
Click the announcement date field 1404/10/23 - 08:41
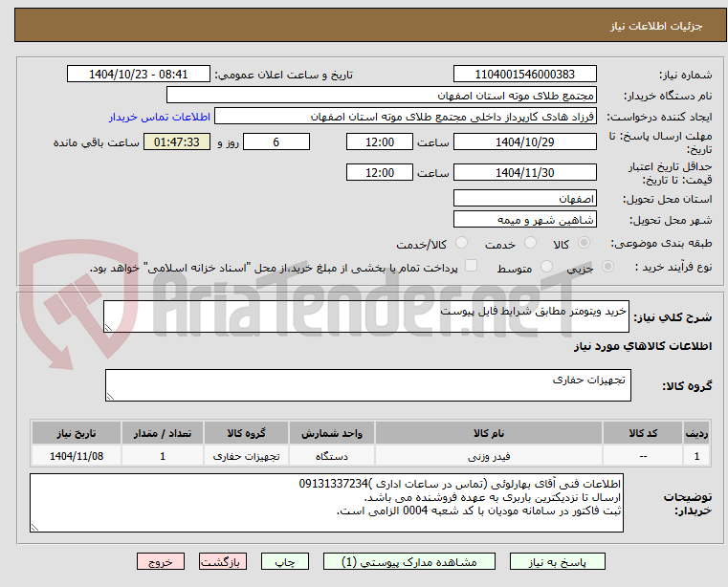[x=139, y=75]
